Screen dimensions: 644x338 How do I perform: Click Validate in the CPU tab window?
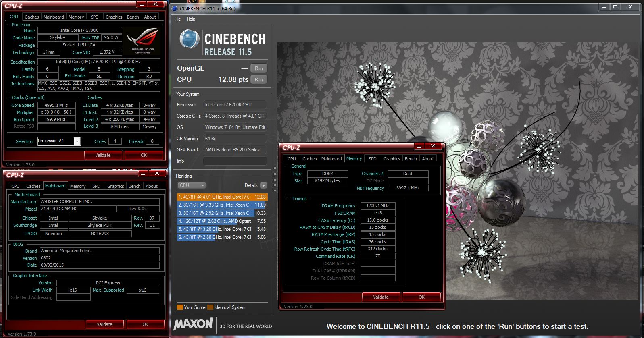(103, 155)
